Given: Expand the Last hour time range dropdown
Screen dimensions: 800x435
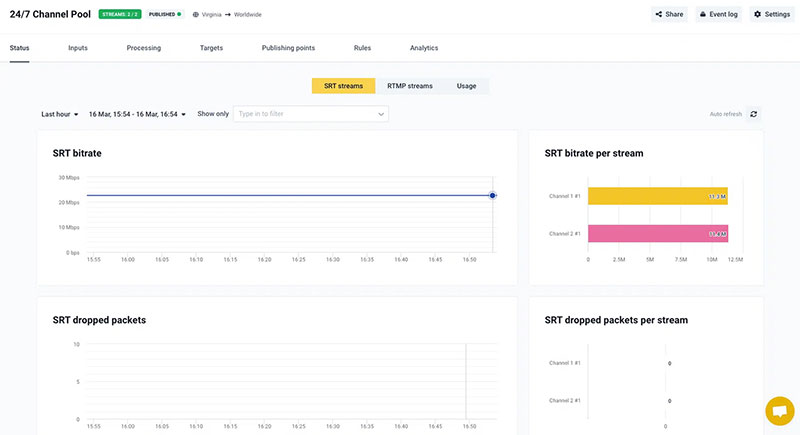Looking at the screenshot, I should [60, 114].
